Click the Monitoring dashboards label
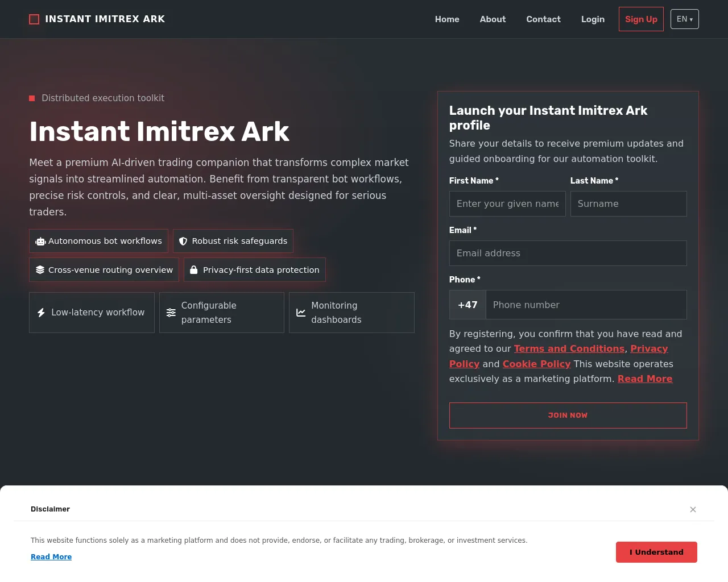The height and width of the screenshot is (582, 728). tap(336, 313)
